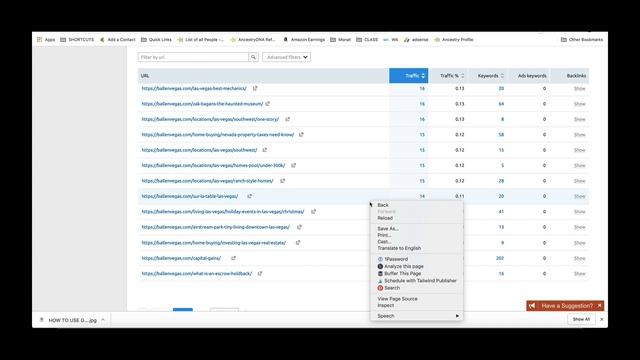Image resolution: width=640 pixels, height=360 pixels.
Task: Open the Advanced filters dropdown
Action: (x=287, y=57)
